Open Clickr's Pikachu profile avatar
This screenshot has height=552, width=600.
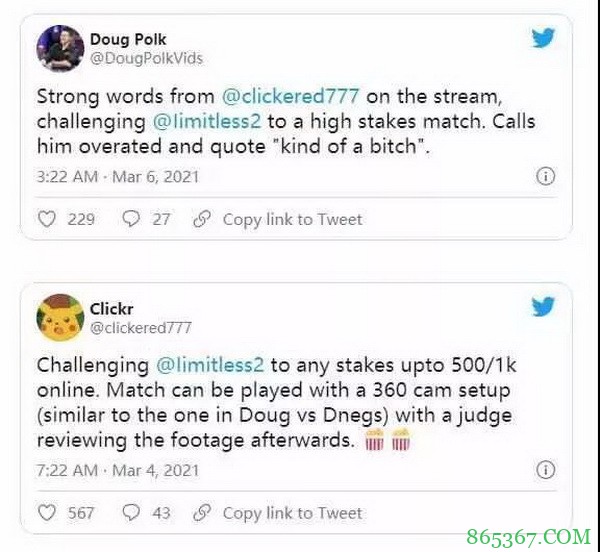(60, 317)
